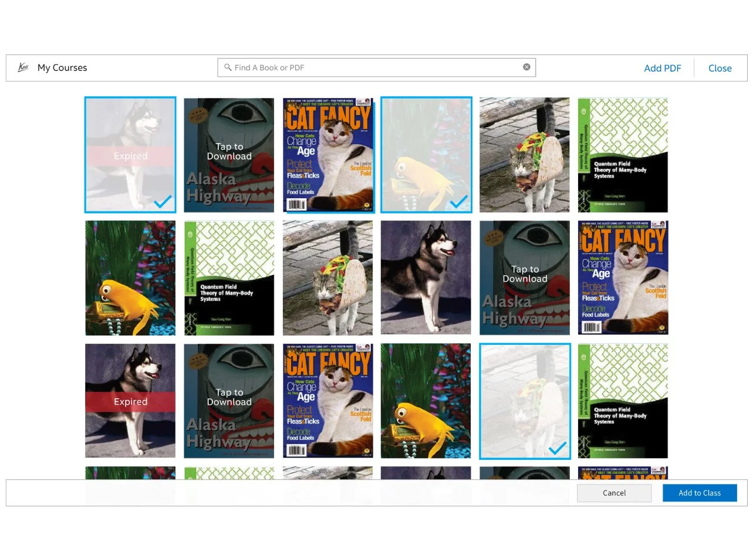Image resolution: width=756 pixels, height=556 pixels.
Task: Click the magnifier icon in the search box
Action: coord(228,67)
